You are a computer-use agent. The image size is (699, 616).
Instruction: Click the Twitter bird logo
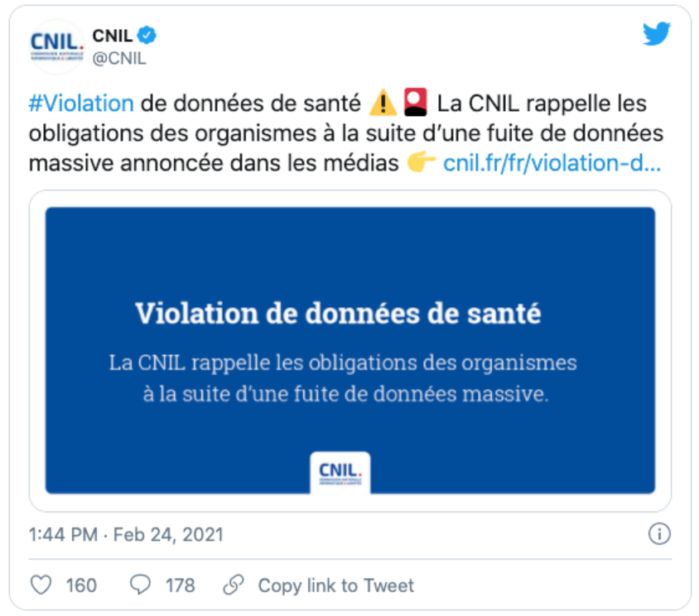[656, 34]
